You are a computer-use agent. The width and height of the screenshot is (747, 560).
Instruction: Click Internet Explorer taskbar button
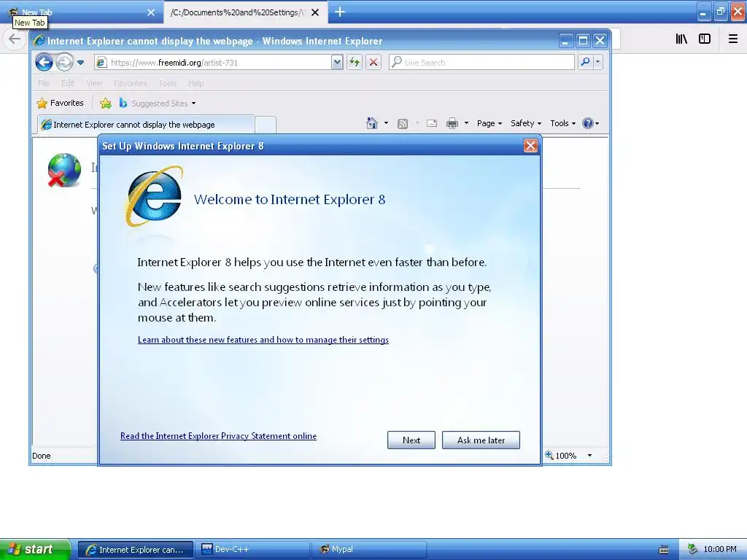pos(135,549)
